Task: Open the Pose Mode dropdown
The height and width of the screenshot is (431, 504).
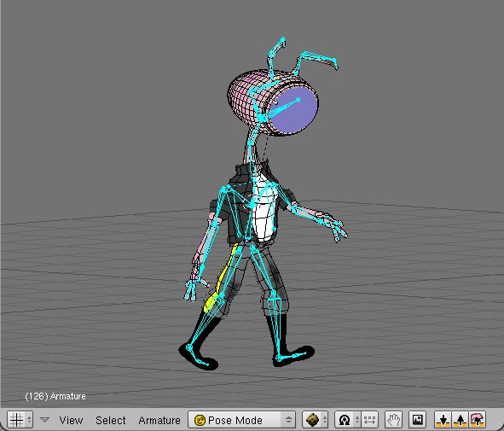Action: point(241,420)
